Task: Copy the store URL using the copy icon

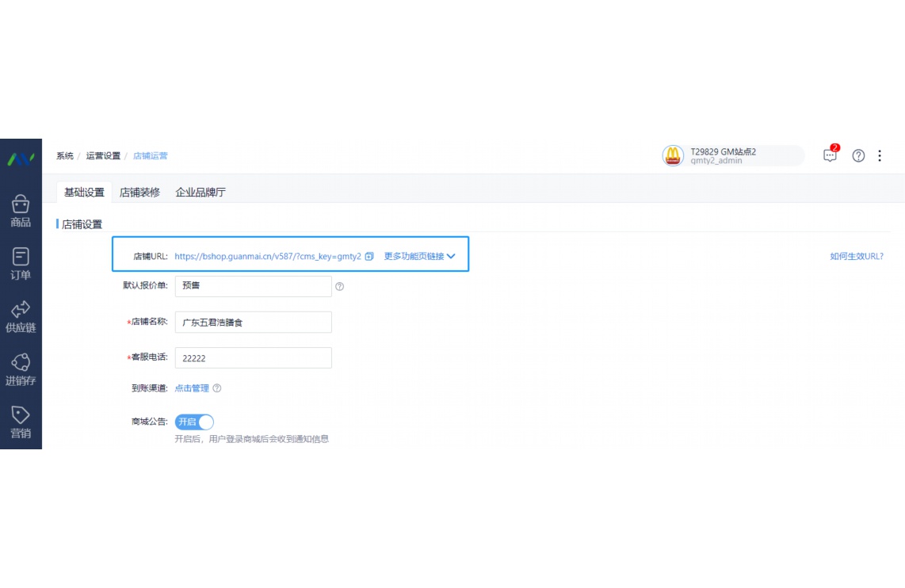Action: click(x=368, y=255)
